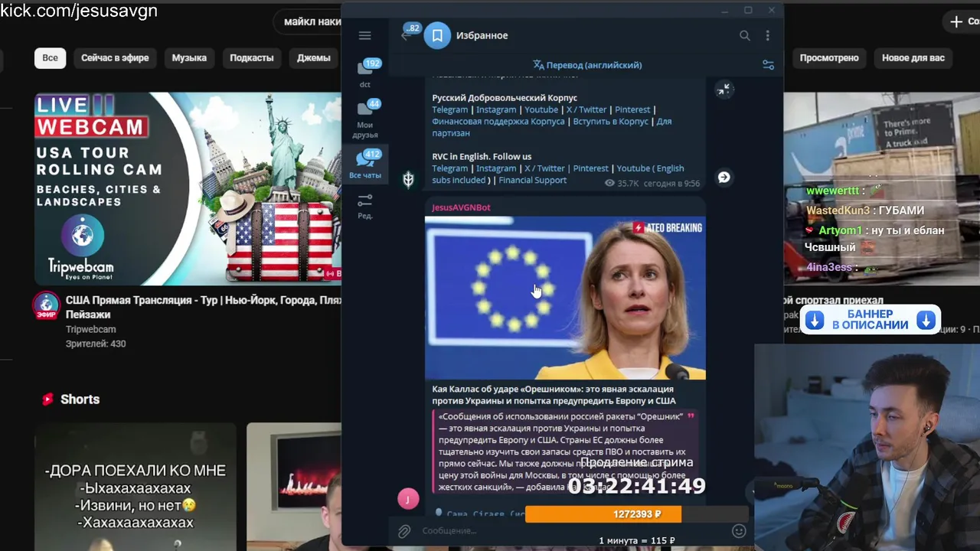Select the Просмотрено filter chip
This screenshot has height=551, width=980.
point(829,58)
